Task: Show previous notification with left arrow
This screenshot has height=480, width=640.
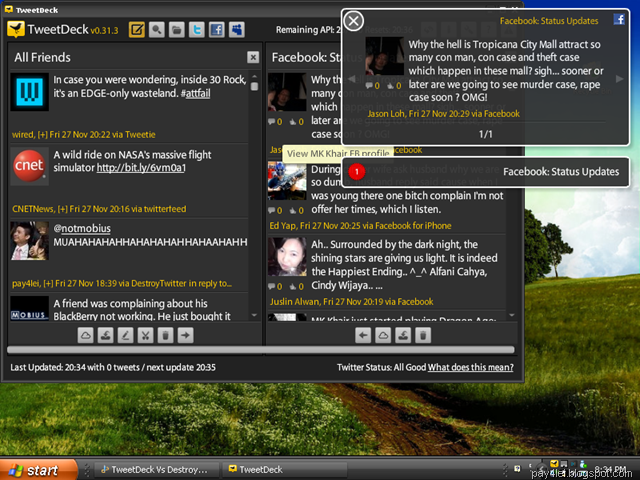Action: click(351, 79)
